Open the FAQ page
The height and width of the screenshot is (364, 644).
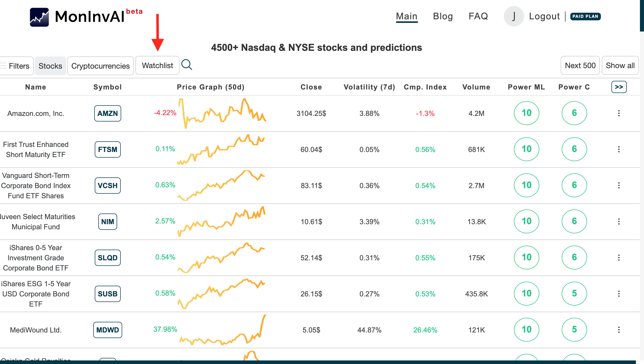pos(478,16)
